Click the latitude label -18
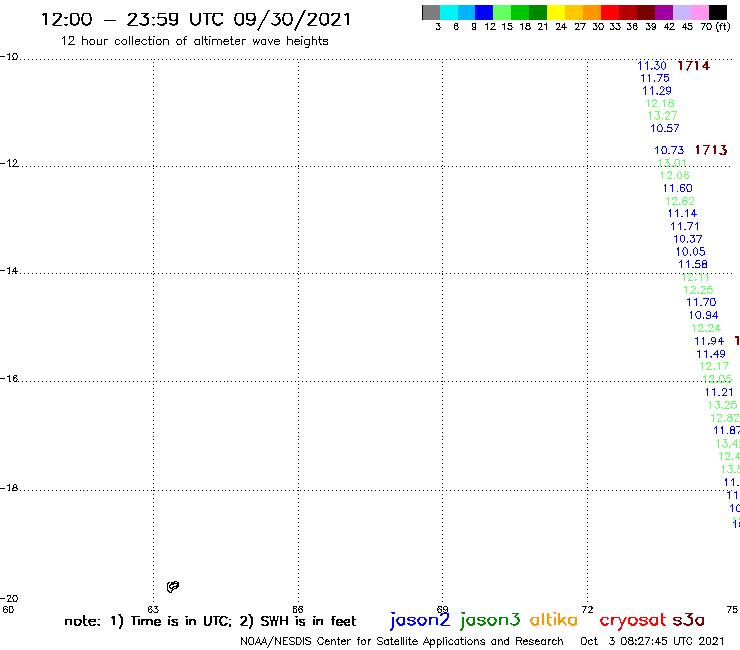Image resolution: width=740 pixels, height=650 pixels. click(x=9, y=488)
